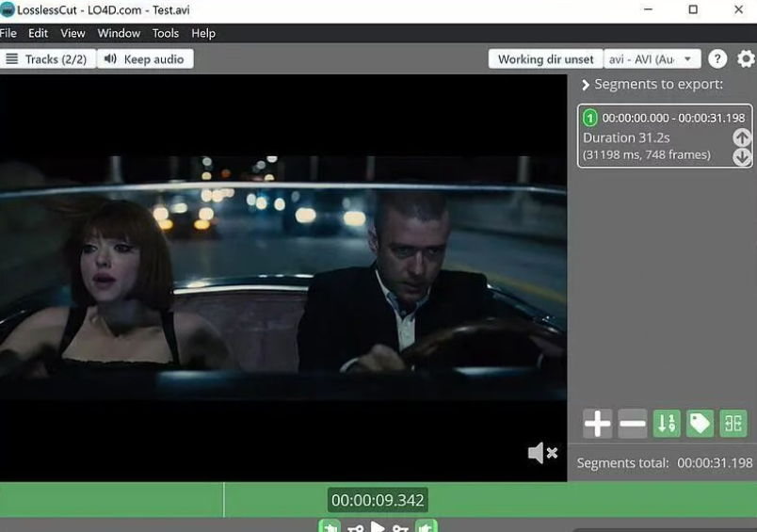Click the split segment icon
757x532 pixels.
[x=733, y=424]
